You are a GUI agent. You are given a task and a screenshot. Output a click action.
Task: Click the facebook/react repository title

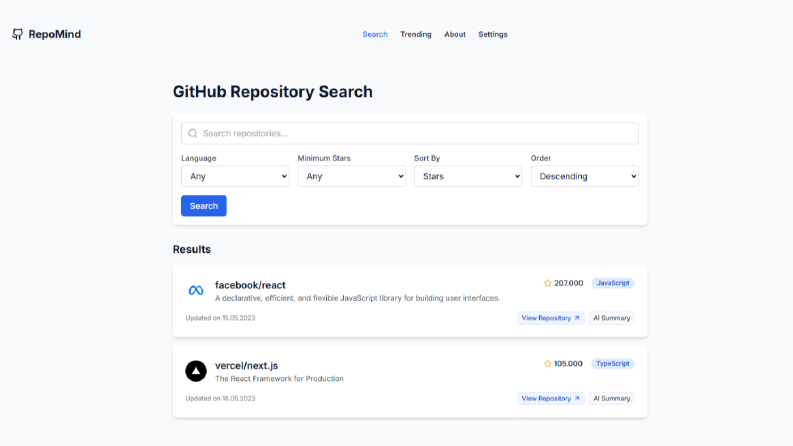[250, 285]
